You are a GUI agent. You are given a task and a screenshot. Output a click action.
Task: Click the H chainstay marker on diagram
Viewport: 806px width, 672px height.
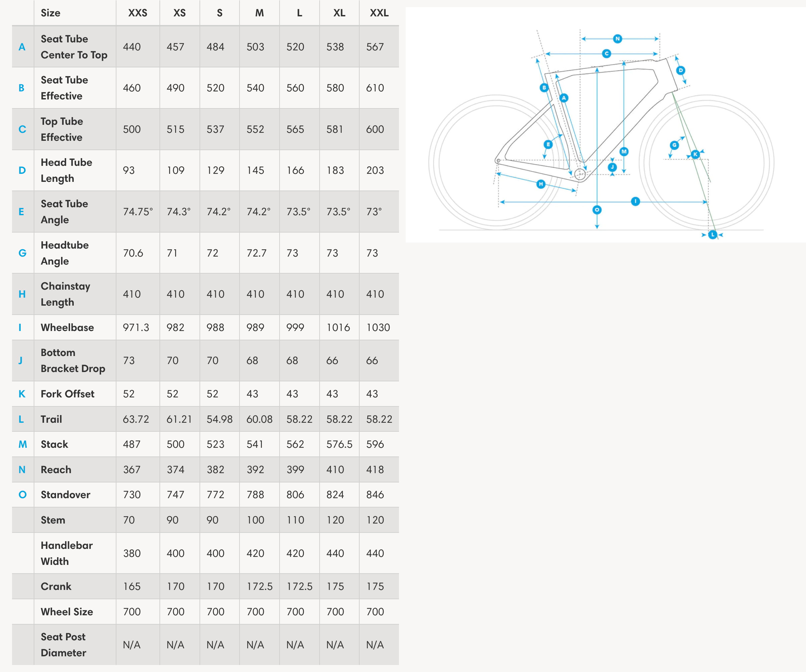tap(541, 184)
